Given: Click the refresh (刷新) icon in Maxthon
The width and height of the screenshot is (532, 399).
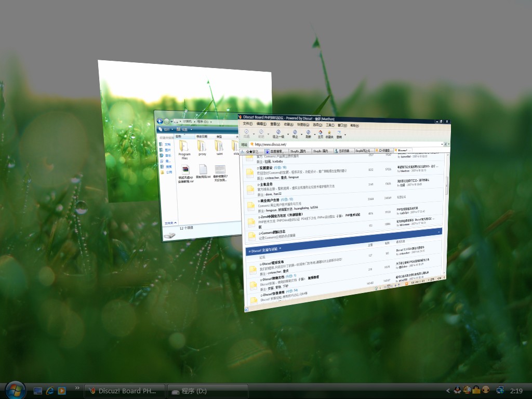Looking at the screenshot, I should pyautogui.click(x=308, y=134).
